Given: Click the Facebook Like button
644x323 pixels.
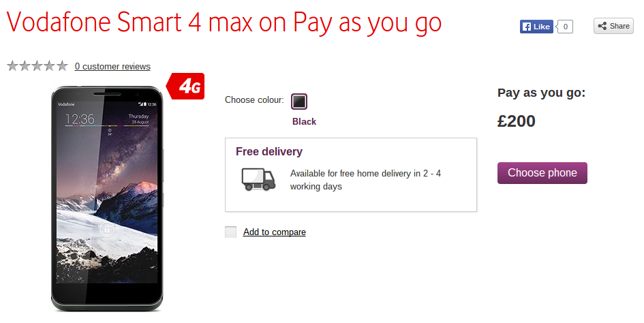Looking at the screenshot, I should coord(536,27).
